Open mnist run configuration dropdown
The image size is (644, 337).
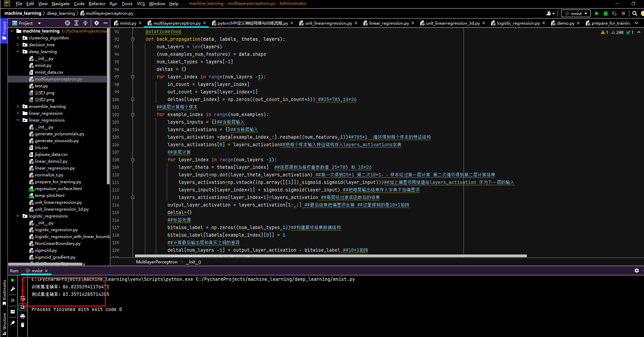pos(575,13)
